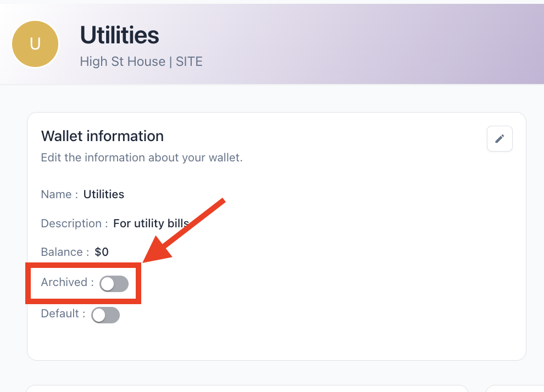Turn on the Default toggle switch
The image size is (544, 392).
tap(105, 315)
